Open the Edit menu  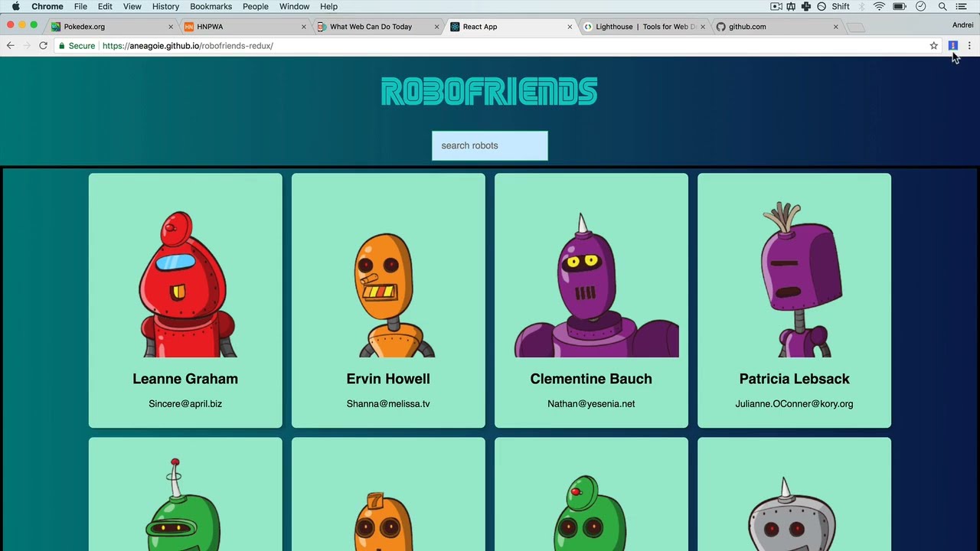(105, 6)
